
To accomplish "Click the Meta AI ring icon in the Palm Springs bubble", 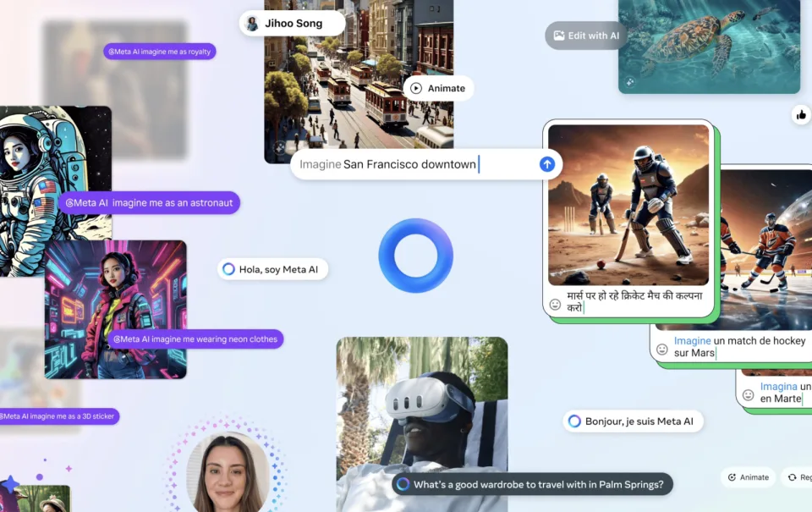I will [401, 483].
